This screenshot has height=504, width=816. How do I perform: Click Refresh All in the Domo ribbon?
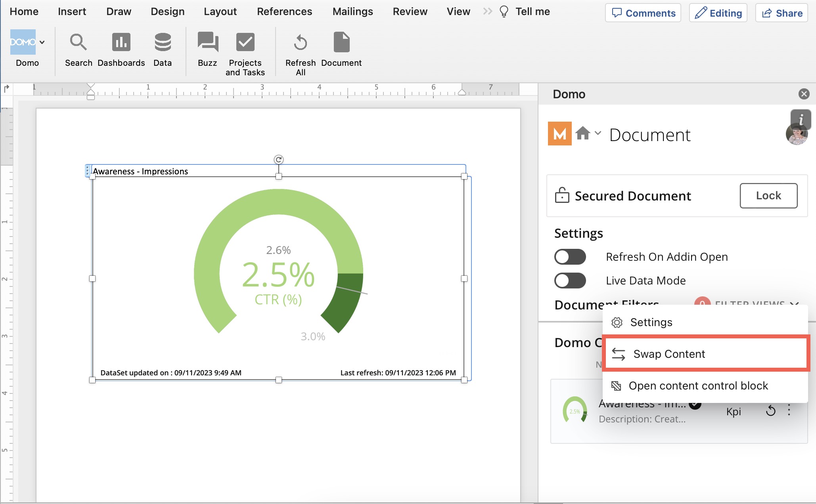[x=300, y=48]
